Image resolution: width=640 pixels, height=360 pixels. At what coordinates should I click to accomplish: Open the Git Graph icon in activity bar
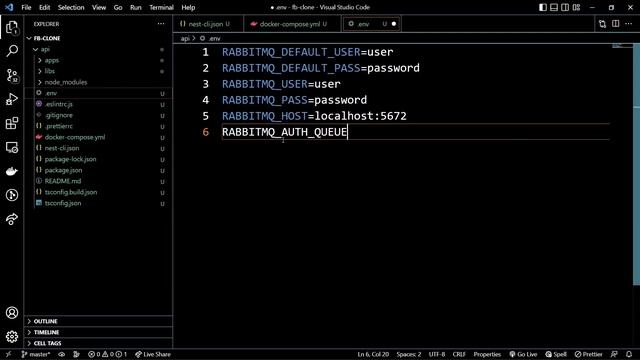(12, 195)
